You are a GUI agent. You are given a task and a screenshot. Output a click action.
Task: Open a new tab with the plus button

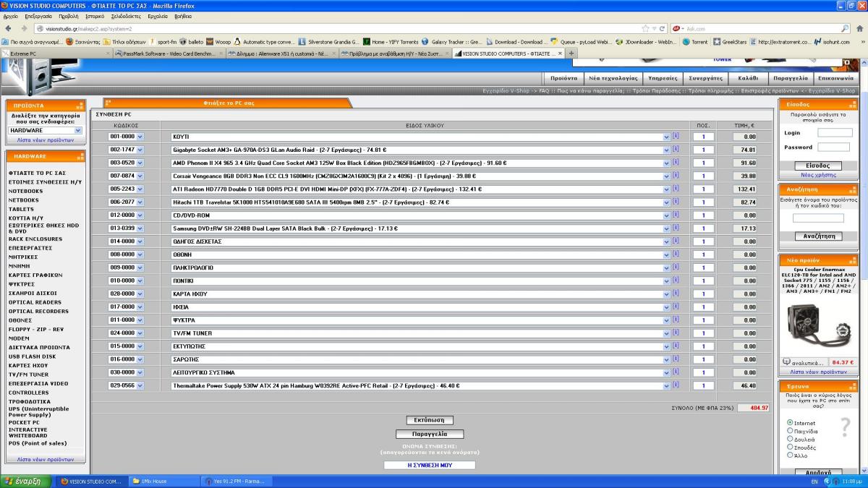[x=571, y=53]
